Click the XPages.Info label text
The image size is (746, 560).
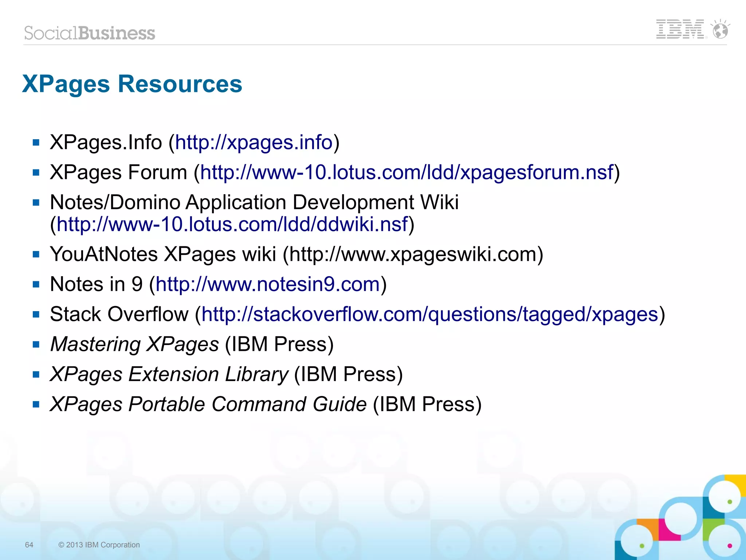pos(106,142)
